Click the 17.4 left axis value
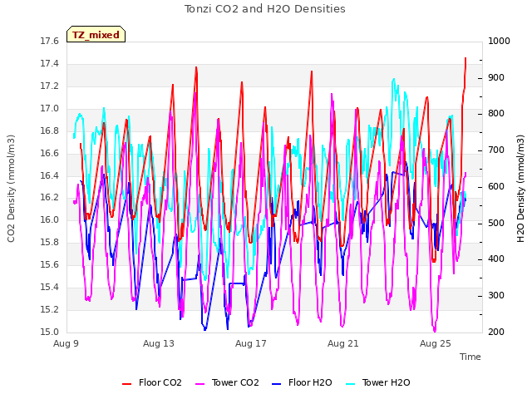This screenshot has width=532, height=399. click(50, 64)
